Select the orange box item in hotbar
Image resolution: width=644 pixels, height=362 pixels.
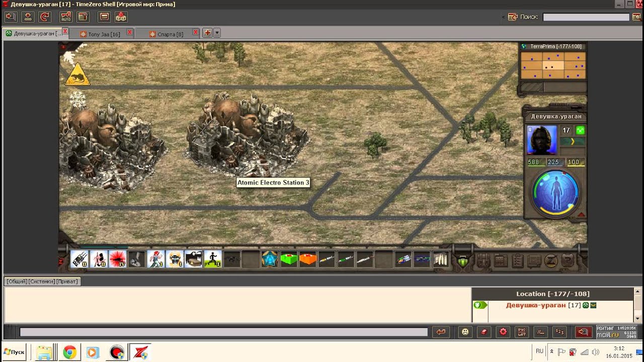(x=308, y=259)
